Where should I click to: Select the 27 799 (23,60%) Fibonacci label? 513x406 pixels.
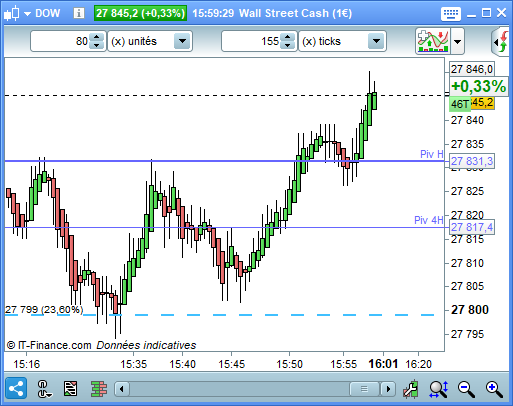pos(44,309)
